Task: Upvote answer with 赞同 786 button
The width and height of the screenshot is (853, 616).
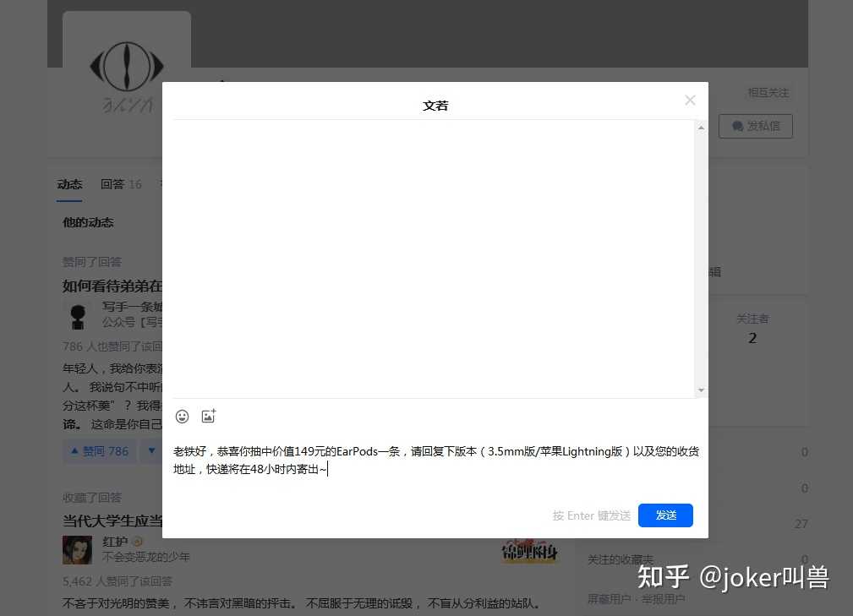Action: pos(100,451)
